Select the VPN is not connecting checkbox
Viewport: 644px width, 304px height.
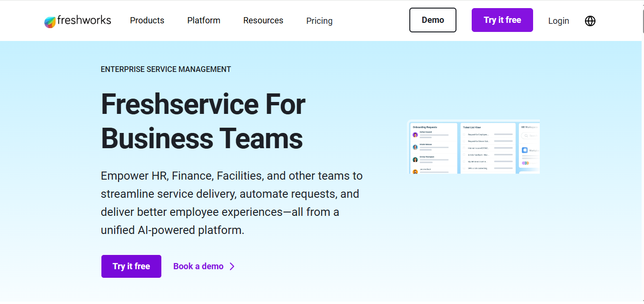[x=464, y=168]
